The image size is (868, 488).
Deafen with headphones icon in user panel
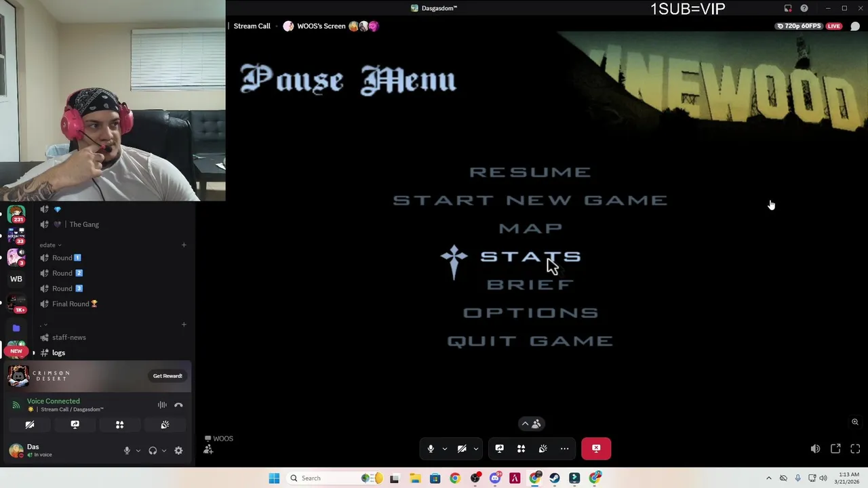(x=153, y=451)
